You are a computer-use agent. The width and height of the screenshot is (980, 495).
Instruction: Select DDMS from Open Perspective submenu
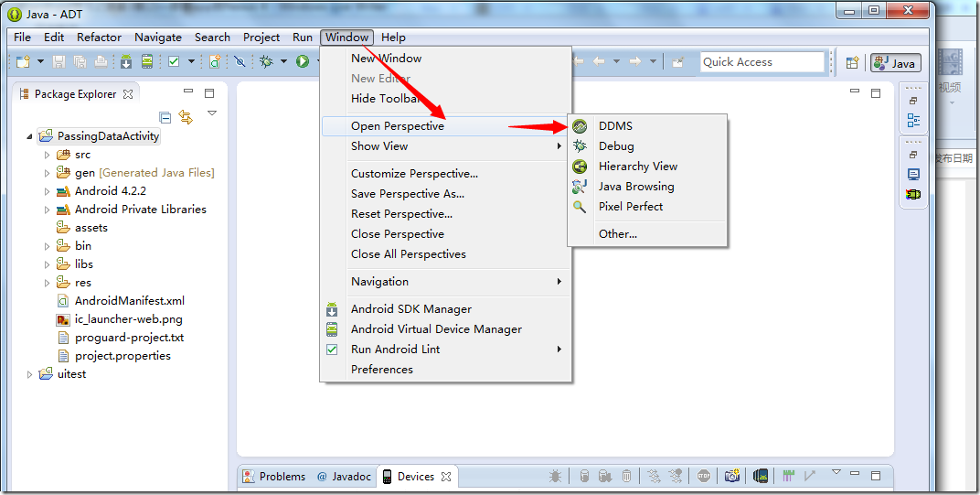pos(647,125)
